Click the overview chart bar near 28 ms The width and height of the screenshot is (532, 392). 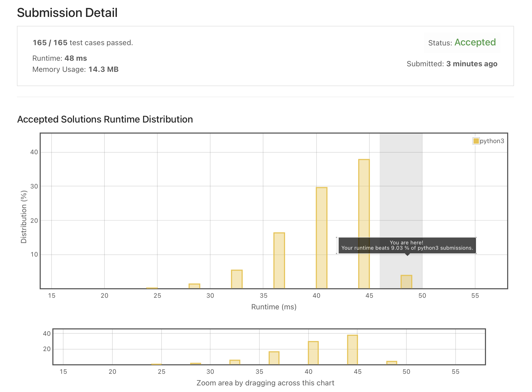coord(196,364)
